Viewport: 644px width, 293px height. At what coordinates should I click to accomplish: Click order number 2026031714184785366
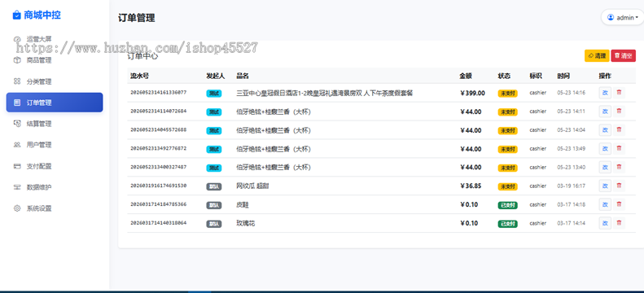pyautogui.click(x=159, y=204)
